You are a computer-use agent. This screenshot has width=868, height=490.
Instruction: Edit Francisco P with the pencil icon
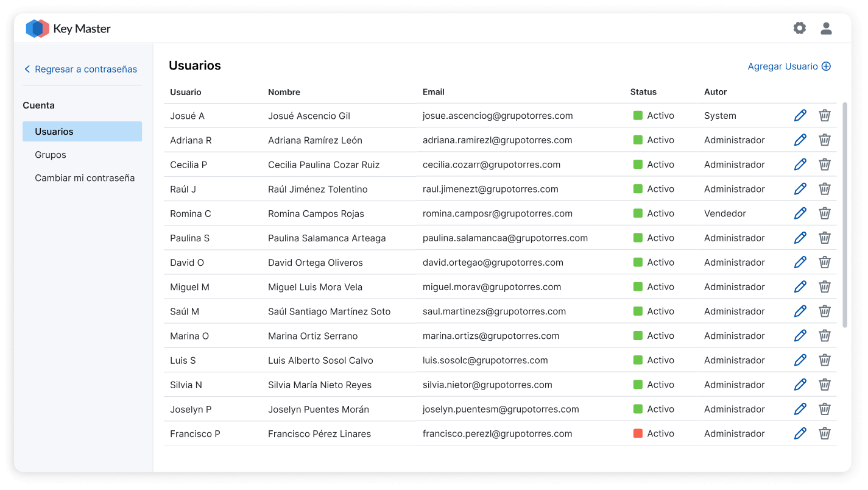(800, 433)
